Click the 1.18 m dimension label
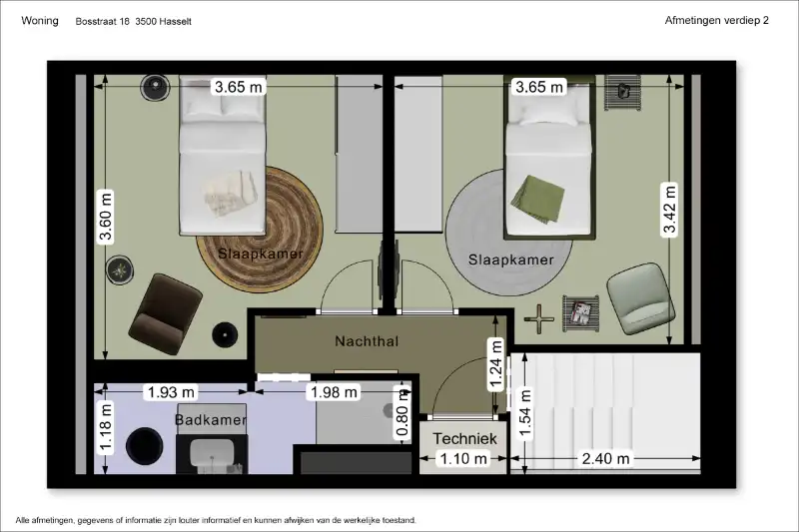Screen dimensions: 799x532 [x=106, y=427]
